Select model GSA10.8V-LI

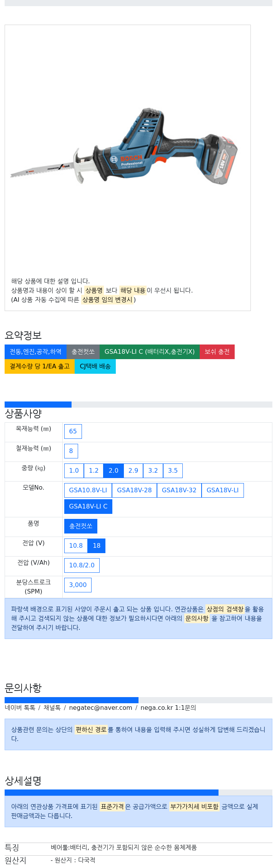pyautogui.click(x=88, y=490)
